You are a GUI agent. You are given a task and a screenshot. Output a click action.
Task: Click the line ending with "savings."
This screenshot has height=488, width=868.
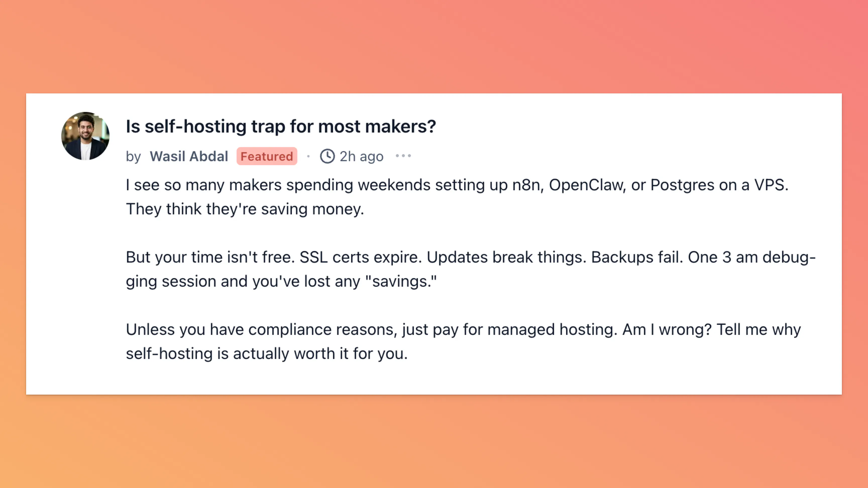(x=281, y=281)
